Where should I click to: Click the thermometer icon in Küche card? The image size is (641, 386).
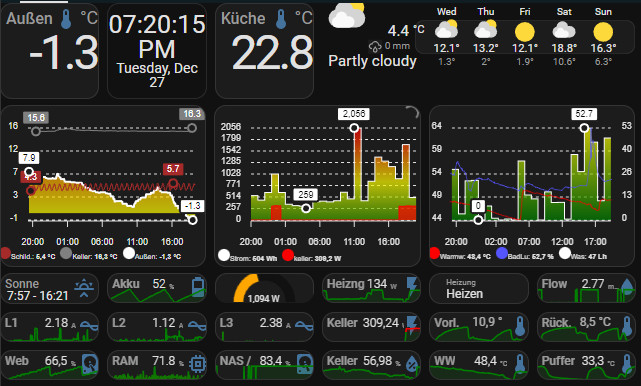(281, 19)
